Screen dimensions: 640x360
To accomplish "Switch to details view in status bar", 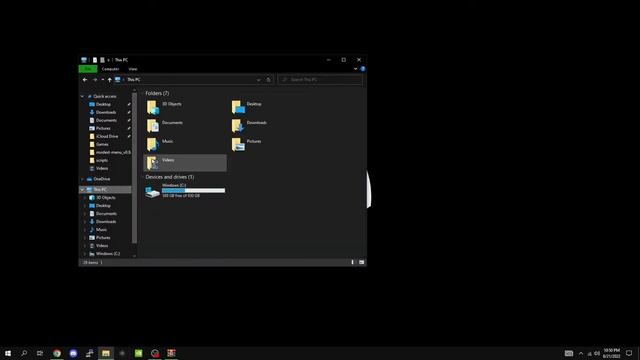I will (353, 262).
